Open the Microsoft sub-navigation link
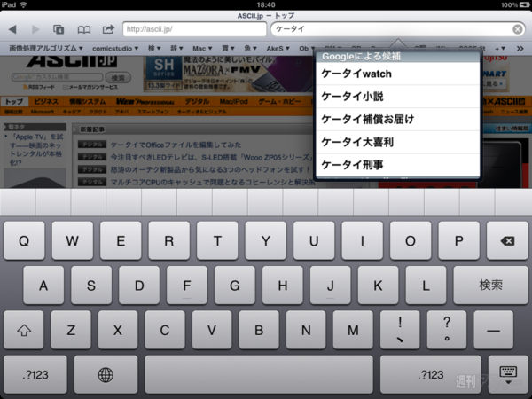This screenshot has width=532, height=399. tap(43, 112)
